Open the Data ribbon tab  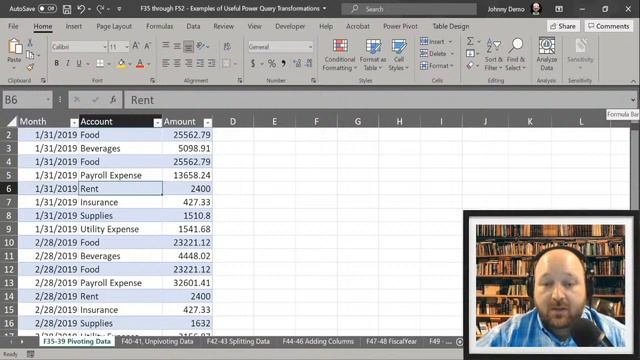[193, 26]
